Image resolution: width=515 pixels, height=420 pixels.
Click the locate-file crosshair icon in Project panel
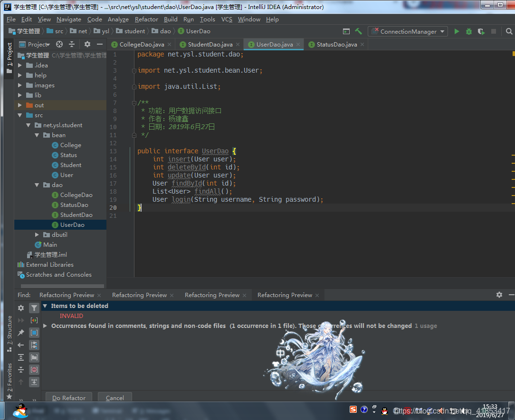(x=59, y=44)
